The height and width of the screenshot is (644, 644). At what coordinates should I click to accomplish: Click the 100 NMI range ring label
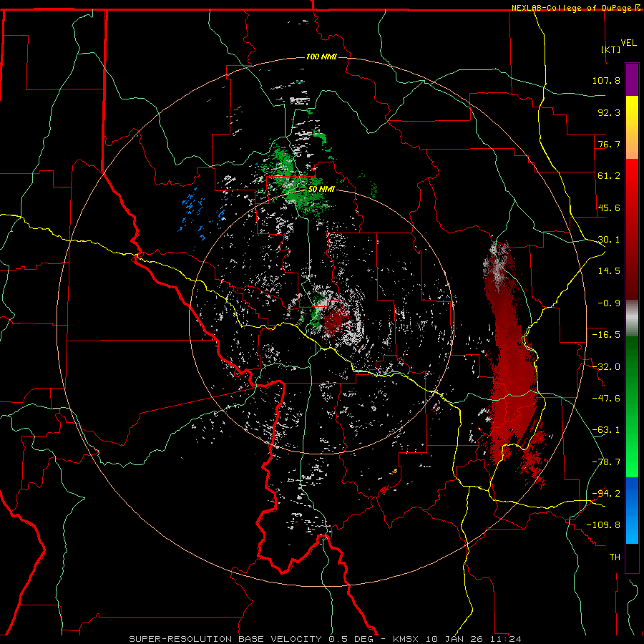tap(321, 57)
